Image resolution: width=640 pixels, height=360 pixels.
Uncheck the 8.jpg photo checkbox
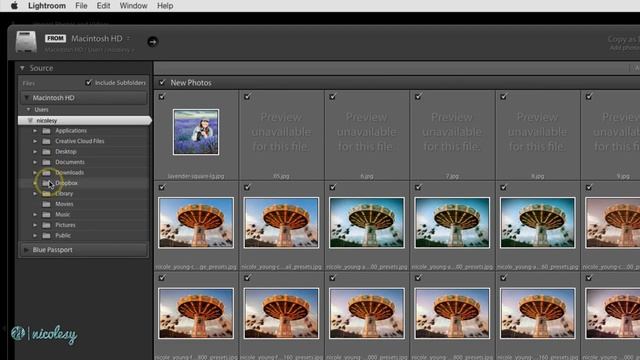pos(503,96)
